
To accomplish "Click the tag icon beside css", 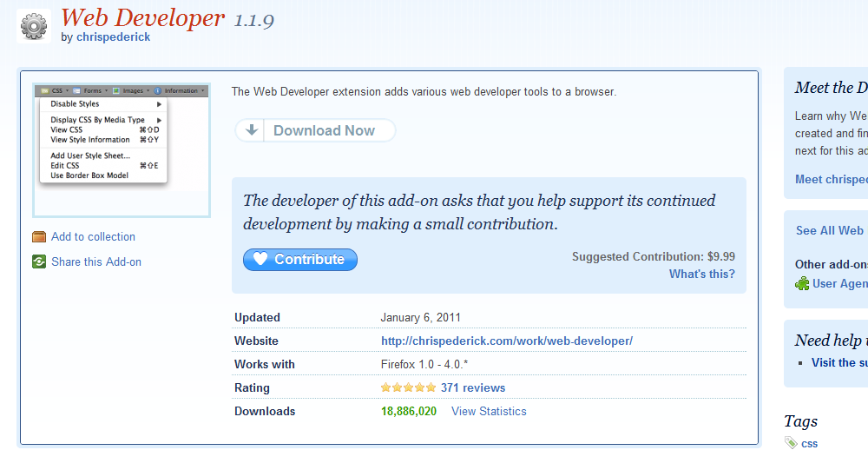I will 791,442.
